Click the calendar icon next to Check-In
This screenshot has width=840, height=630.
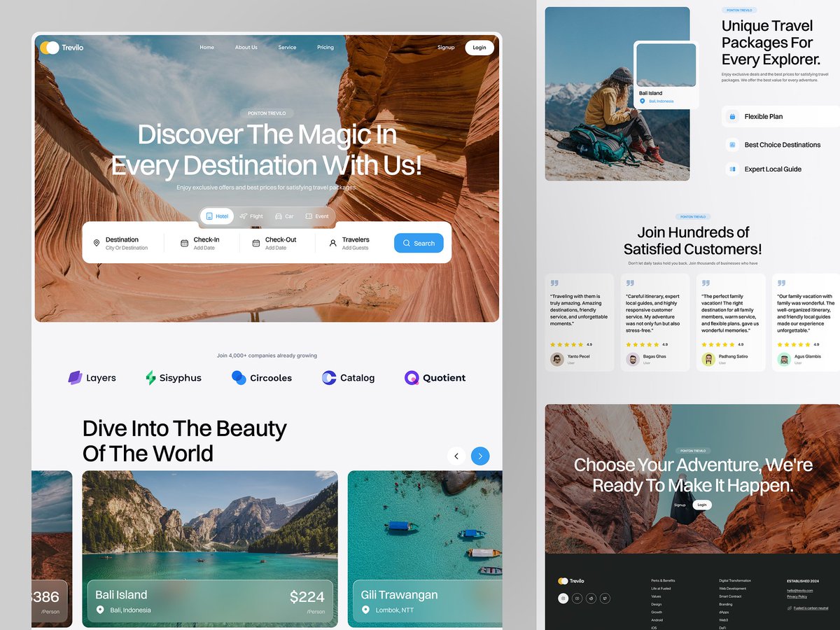[184, 243]
